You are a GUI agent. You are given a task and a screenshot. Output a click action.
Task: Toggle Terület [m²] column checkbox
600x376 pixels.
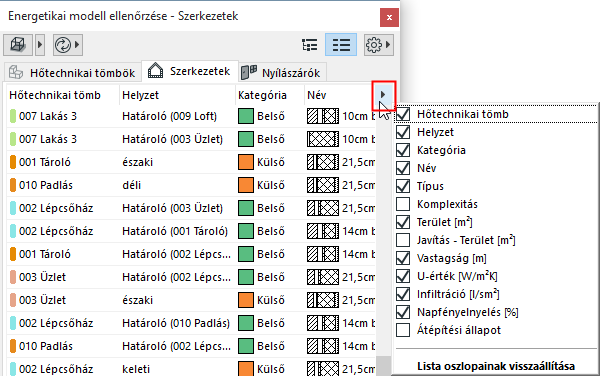(x=403, y=222)
